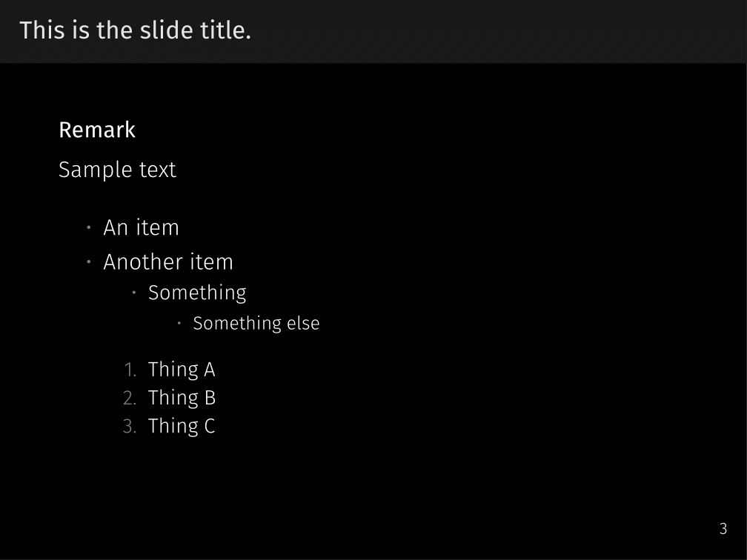The width and height of the screenshot is (747, 560).
Task: Select "Thing C" in numbered list
Action: 182,426
